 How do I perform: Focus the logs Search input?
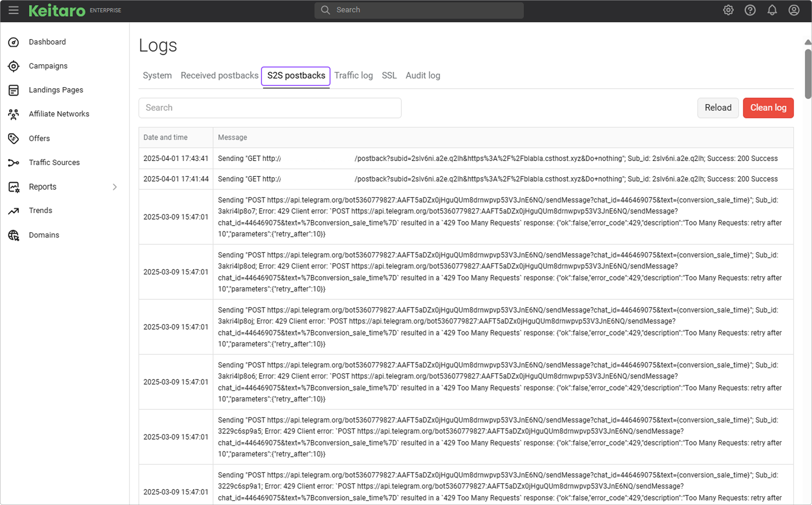tap(270, 108)
